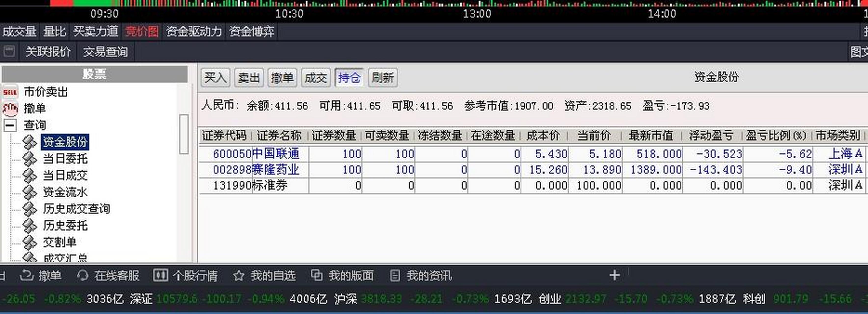Viewport: 868px width, 314px height.
Task: Click the 股票 panel header
Action: (95, 74)
